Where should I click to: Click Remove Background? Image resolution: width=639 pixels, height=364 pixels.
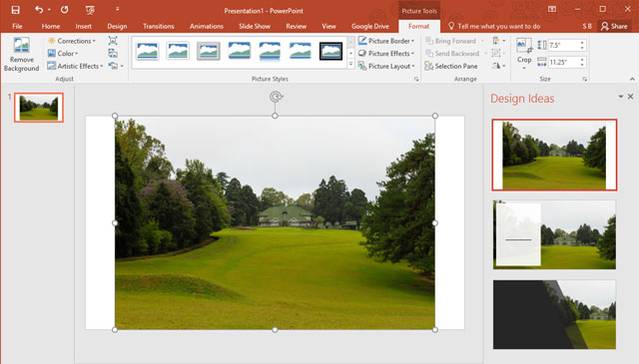(21, 55)
